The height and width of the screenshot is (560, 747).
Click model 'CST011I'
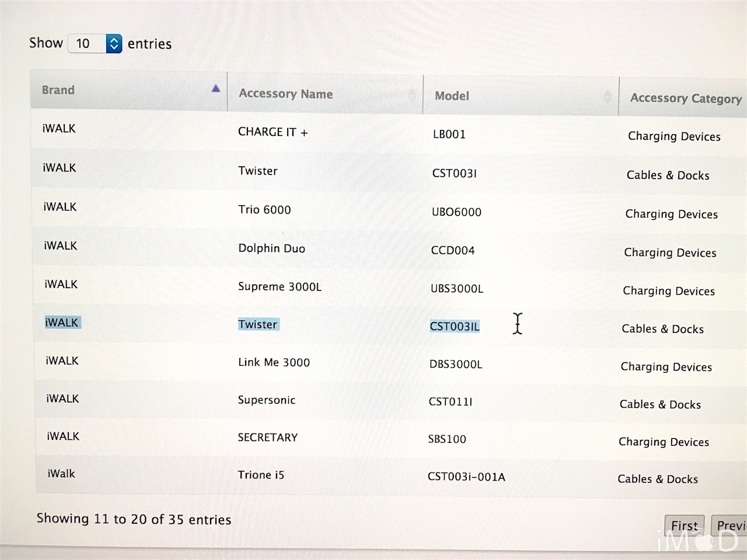tap(451, 402)
